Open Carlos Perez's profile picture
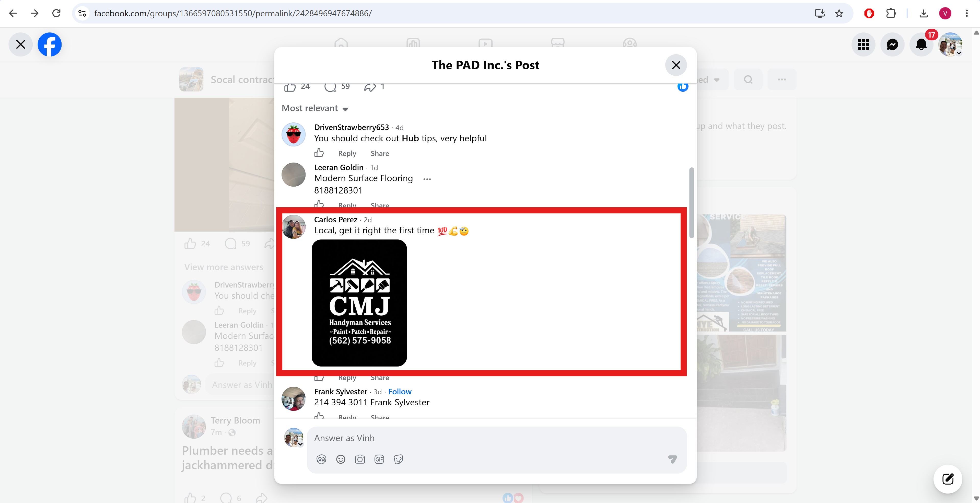This screenshot has height=503, width=980. (x=293, y=227)
